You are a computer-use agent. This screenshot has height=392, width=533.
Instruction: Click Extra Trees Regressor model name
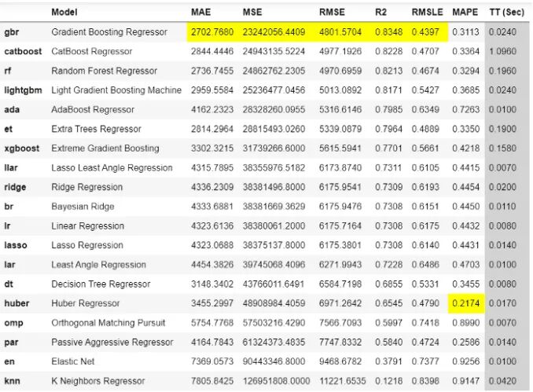(x=96, y=129)
